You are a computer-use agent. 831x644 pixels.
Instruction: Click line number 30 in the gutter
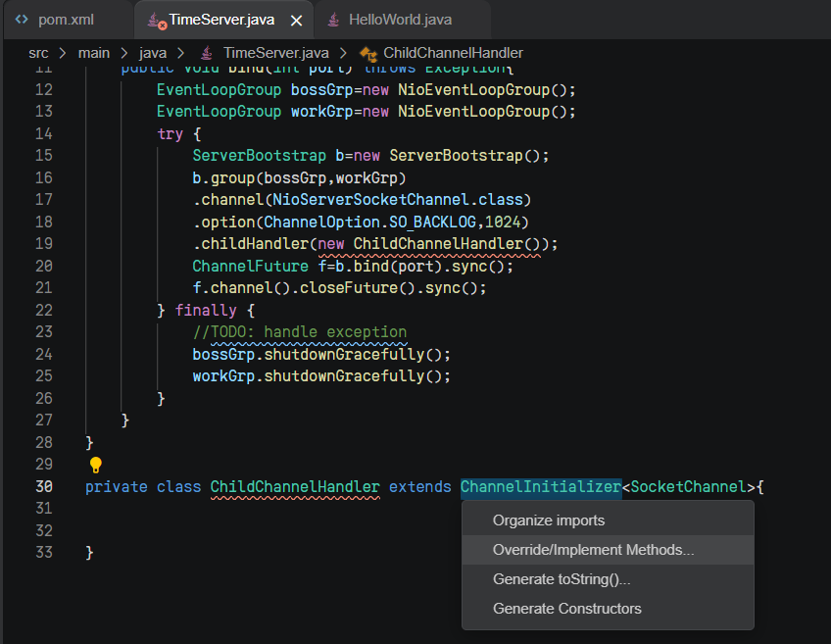coord(44,487)
